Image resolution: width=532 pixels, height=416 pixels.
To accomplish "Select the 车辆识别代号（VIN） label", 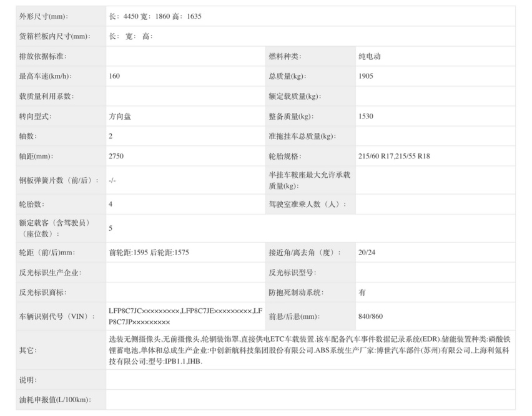I will 57,316.
